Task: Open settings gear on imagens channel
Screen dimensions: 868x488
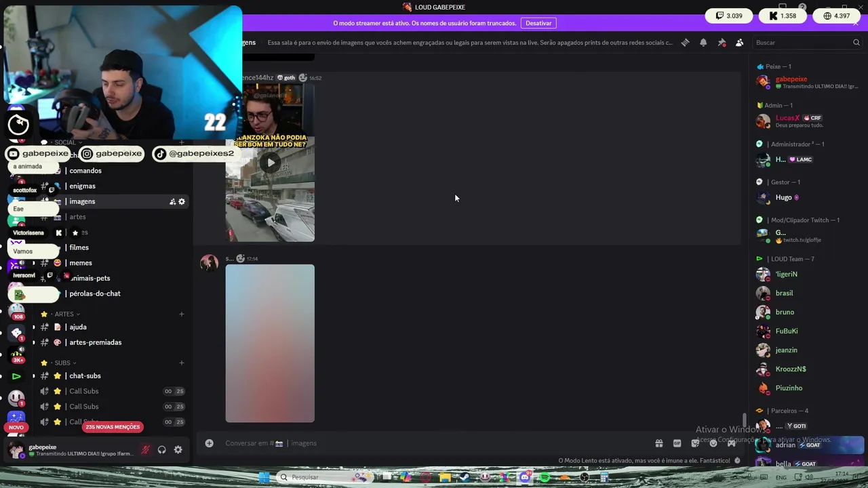Action: coord(182,202)
